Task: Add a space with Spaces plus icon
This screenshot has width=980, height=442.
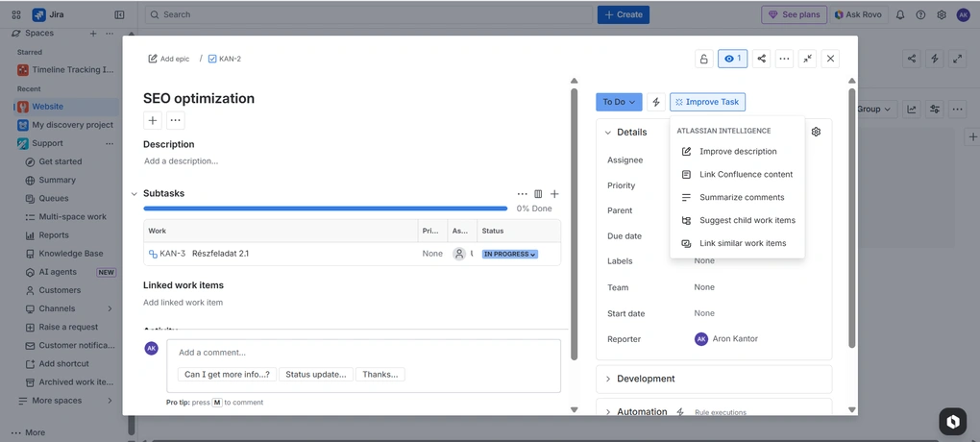Action: [93, 33]
